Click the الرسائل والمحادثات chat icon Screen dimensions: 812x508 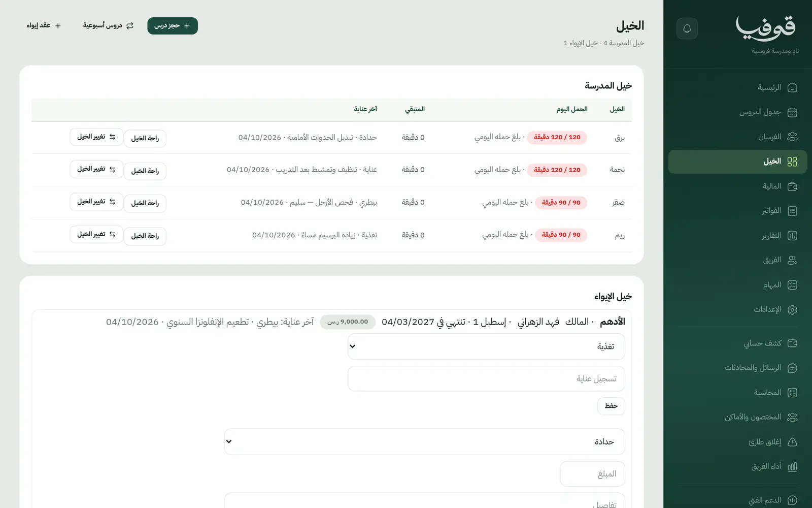click(x=792, y=368)
